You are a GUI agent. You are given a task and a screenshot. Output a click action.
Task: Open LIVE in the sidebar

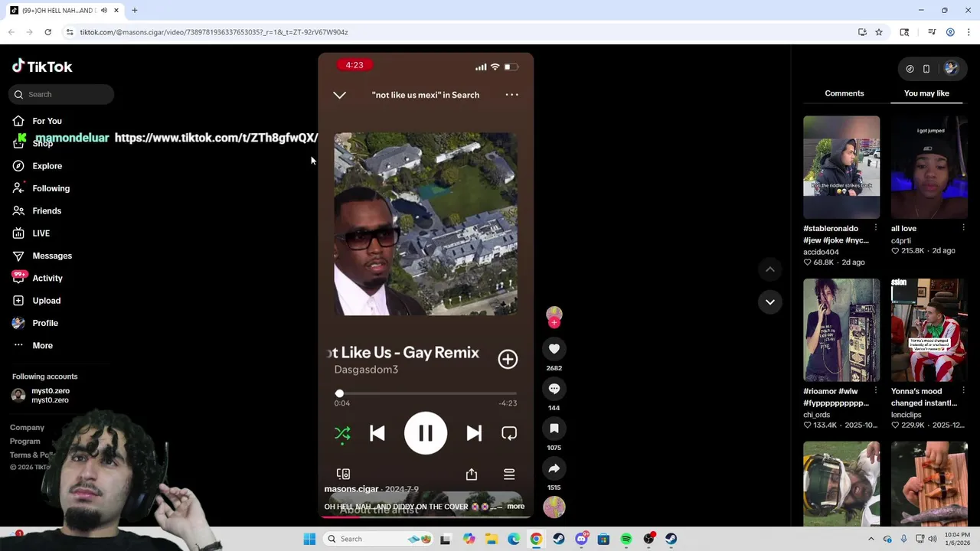41,233
